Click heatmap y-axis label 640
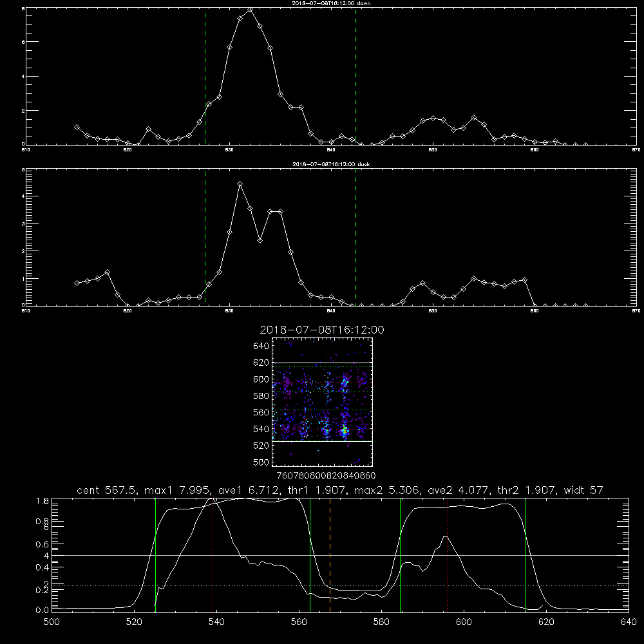The width and height of the screenshot is (644, 644). coord(261,346)
